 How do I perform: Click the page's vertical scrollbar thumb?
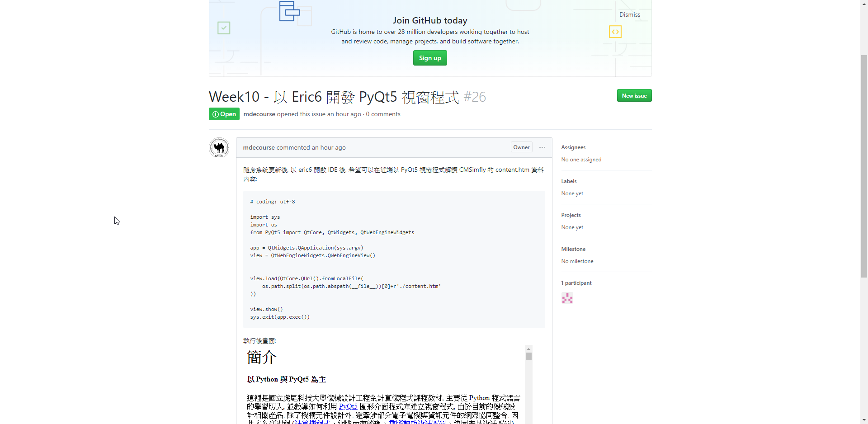click(x=864, y=166)
